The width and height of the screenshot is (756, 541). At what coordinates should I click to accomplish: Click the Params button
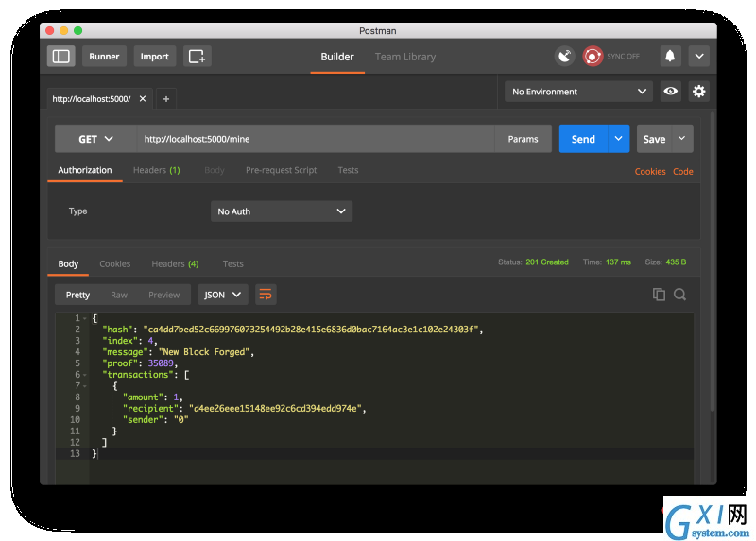(x=524, y=139)
